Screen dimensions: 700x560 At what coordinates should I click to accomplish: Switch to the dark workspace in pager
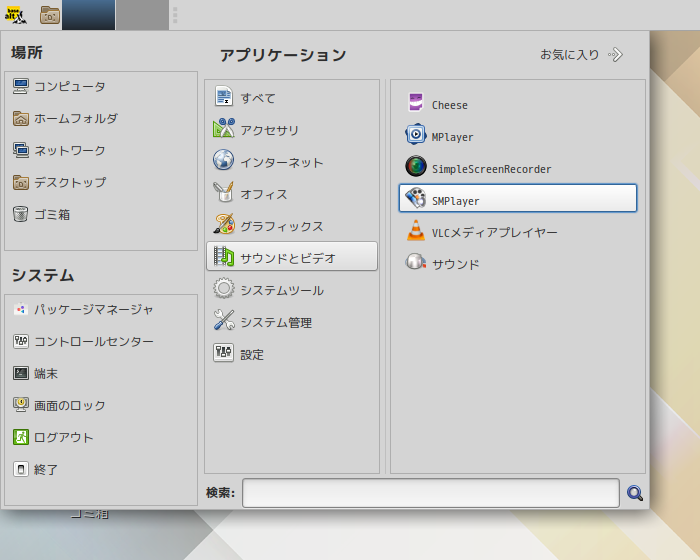(x=88, y=15)
